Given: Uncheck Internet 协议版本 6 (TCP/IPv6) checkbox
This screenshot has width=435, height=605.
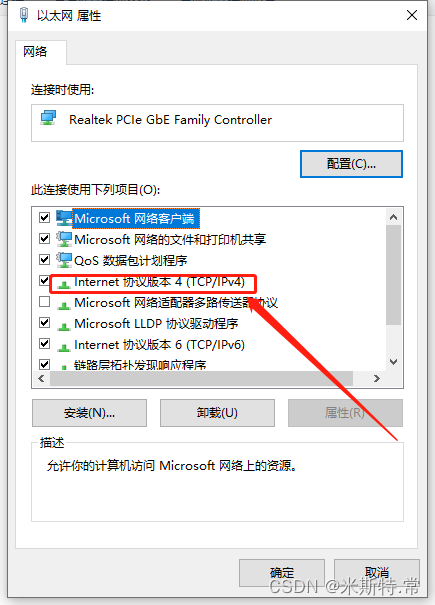Looking at the screenshot, I should coord(44,343).
